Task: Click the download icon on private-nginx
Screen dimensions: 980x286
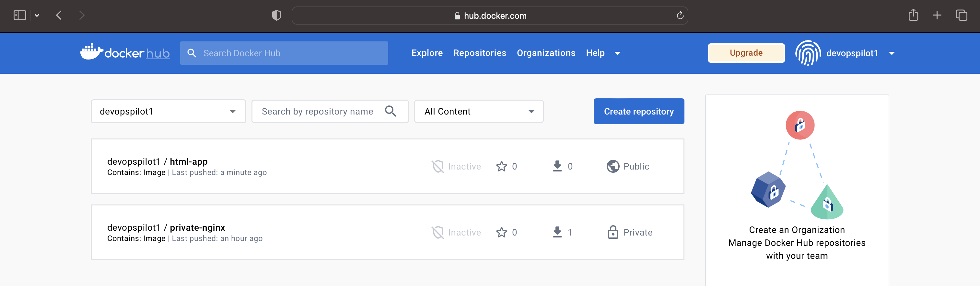Action: (x=557, y=232)
